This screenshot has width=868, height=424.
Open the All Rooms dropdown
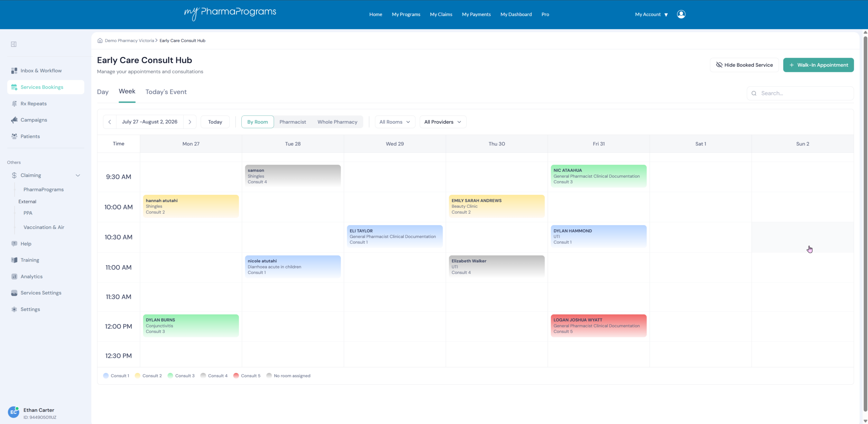(395, 122)
